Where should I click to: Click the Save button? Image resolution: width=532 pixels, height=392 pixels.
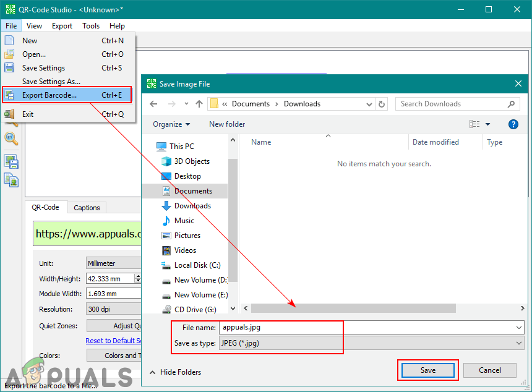428,370
